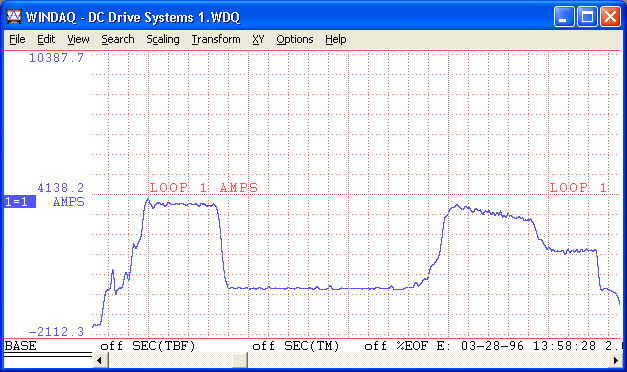Click the left scroll arrow on horizontal scrollbar
Screen dimensions: 627x372
[x=100, y=360]
